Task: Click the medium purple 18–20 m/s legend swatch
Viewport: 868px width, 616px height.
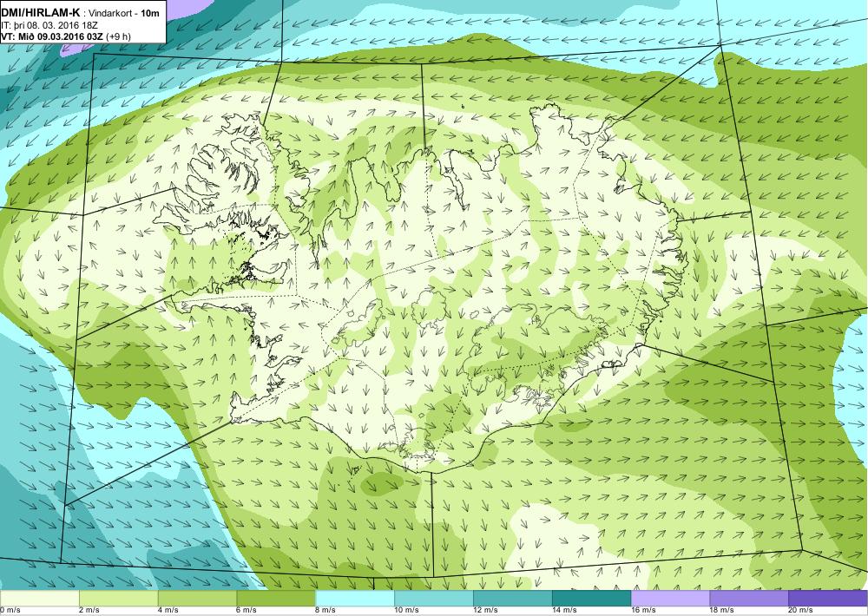Action: click(x=749, y=599)
